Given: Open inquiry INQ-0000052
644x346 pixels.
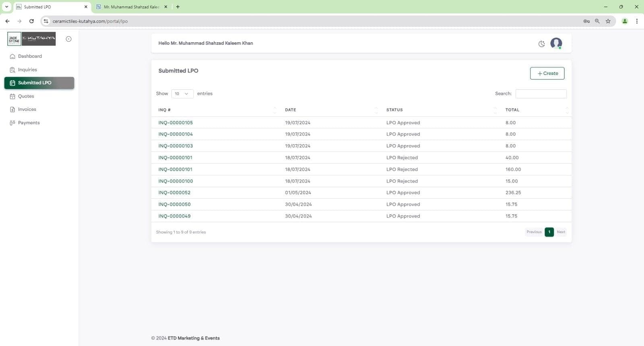Looking at the screenshot, I should (174, 193).
